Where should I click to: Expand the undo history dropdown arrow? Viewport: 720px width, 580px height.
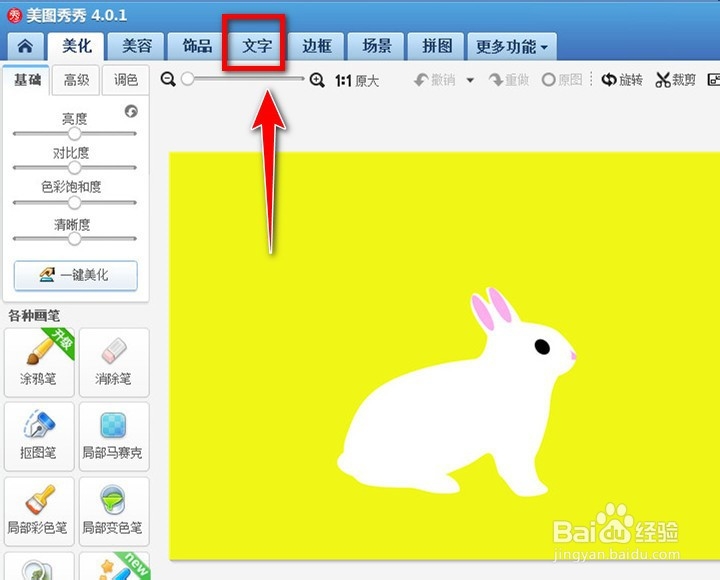click(470, 80)
